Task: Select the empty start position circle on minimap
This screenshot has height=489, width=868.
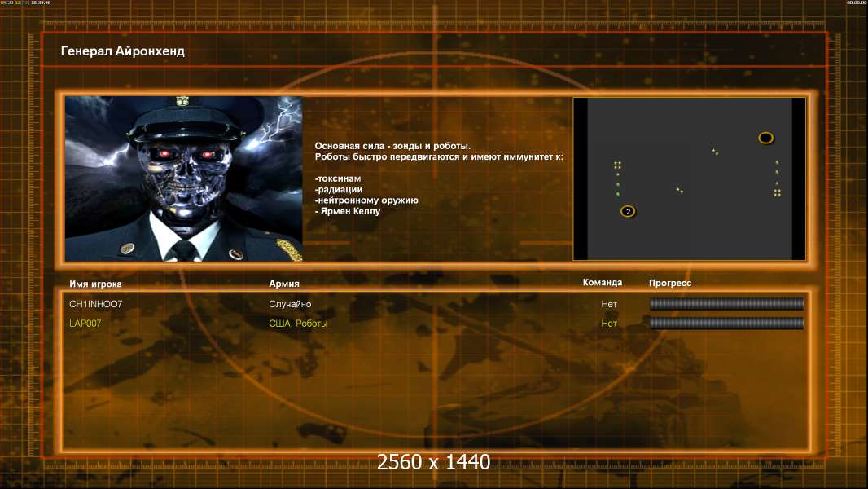Action: coord(765,138)
